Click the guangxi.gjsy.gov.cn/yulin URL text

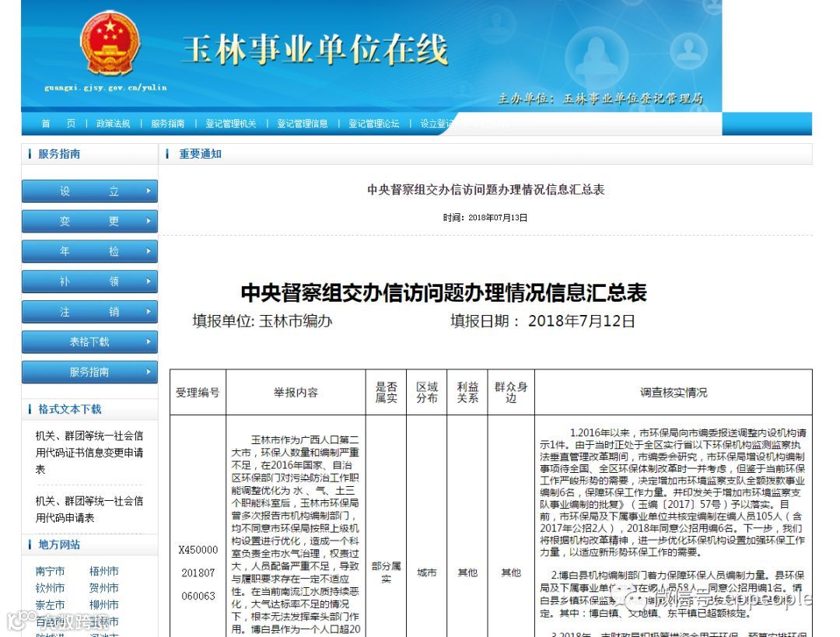coord(106,87)
